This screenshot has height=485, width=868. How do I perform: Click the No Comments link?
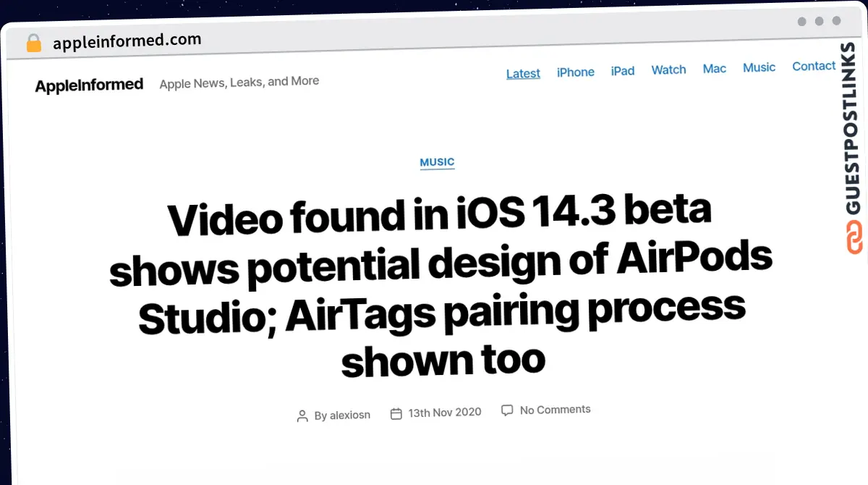[555, 409]
